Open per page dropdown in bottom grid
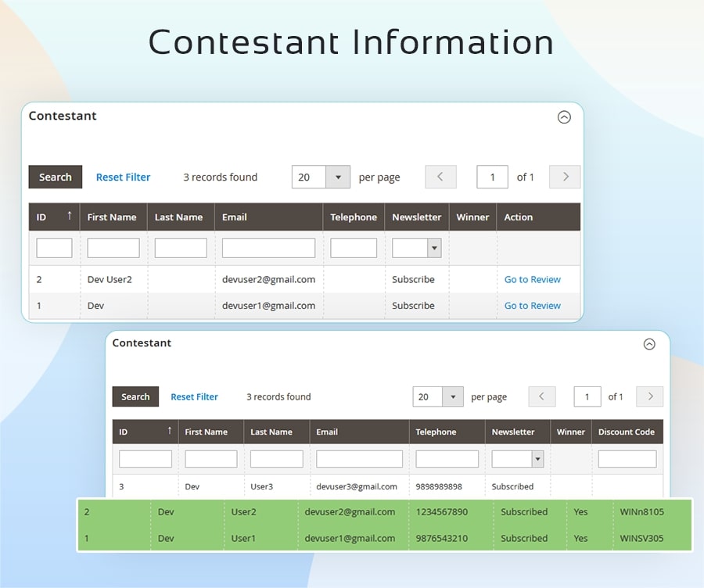This screenshot has width=704, height=588. 453,396
